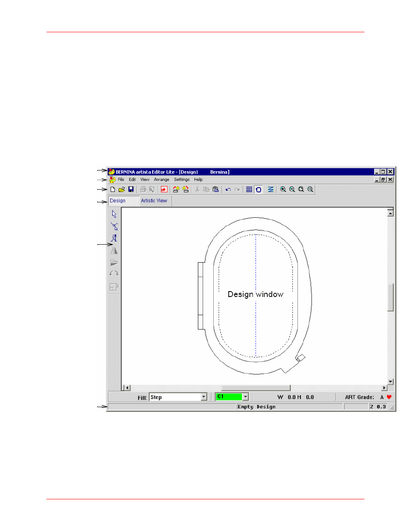Image resolution: width=411 pixels, height=532 pixels.
Task: Switch to the Artistic View tab
Action: pyautogui.click(x=154, y=201)
